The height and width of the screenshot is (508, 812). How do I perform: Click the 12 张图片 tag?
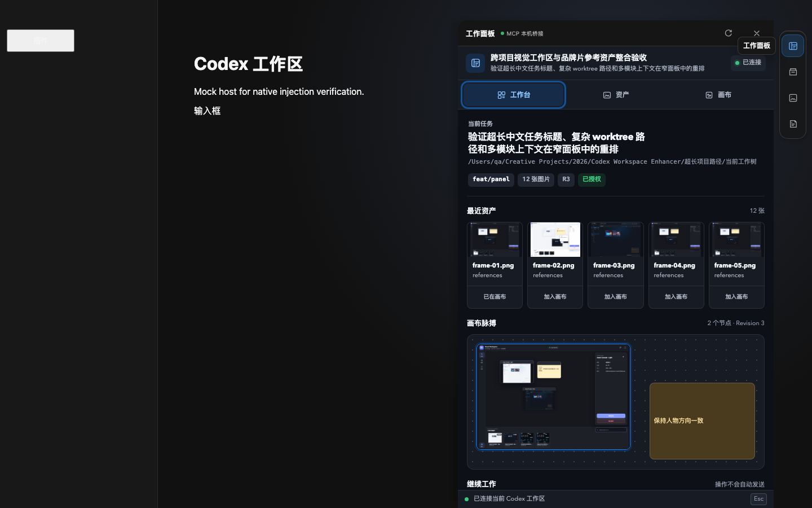click(x=536, y=179)
